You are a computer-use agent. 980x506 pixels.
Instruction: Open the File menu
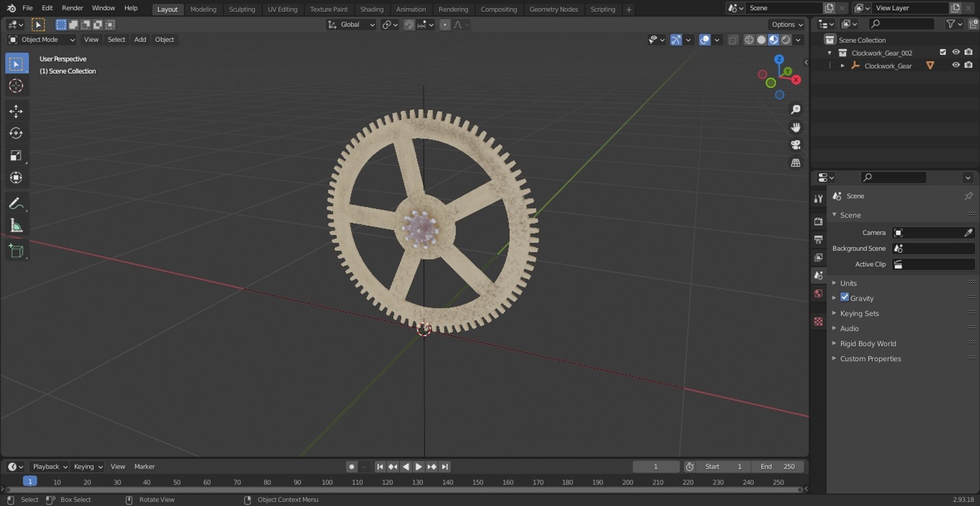28,8
